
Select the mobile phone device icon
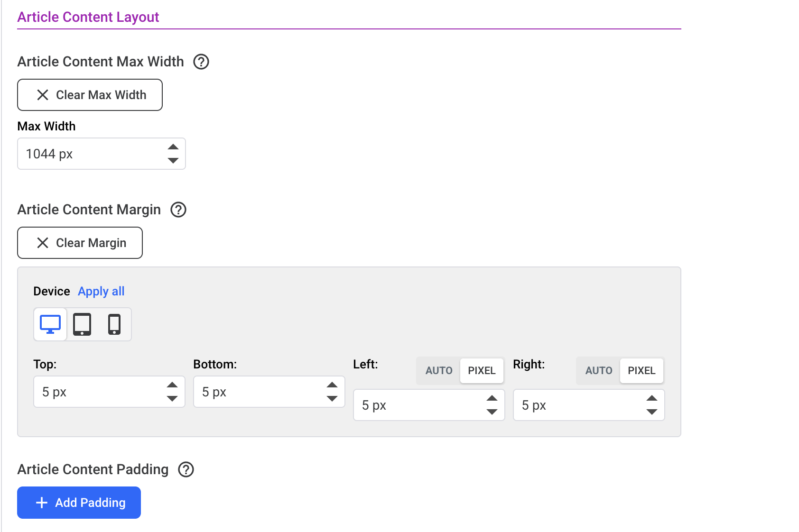point(114,324)
